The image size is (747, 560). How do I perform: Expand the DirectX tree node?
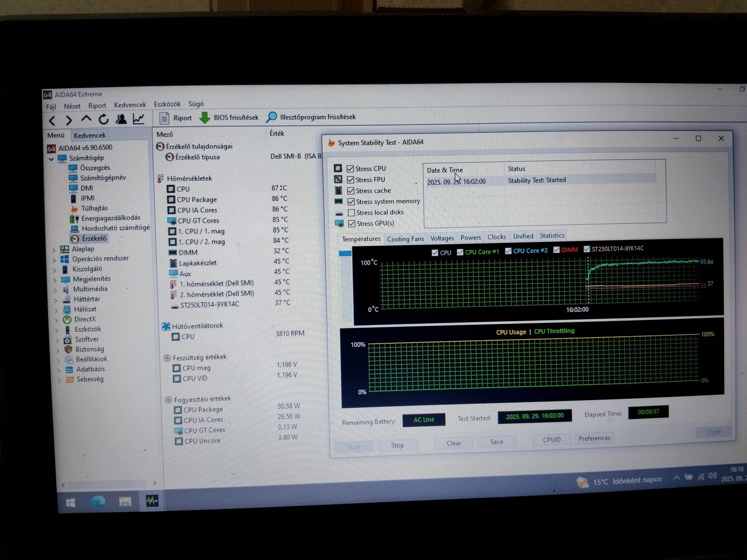[57, 320]
